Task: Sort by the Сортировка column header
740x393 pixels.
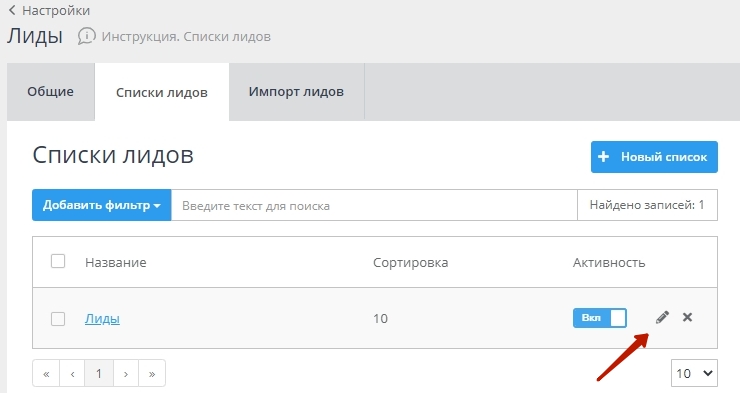Action: pos(411,262)
